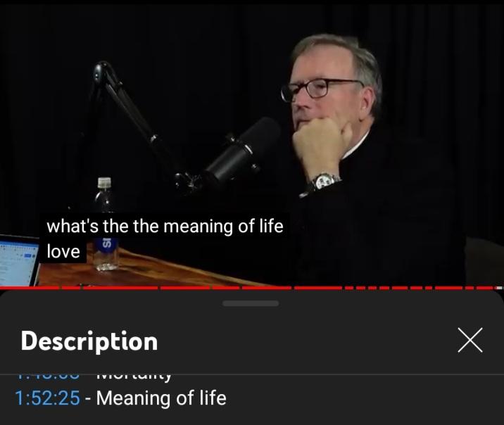Tap the laptop screen shown in the video corner
The image size is (504, 425).
click(18, 261)
